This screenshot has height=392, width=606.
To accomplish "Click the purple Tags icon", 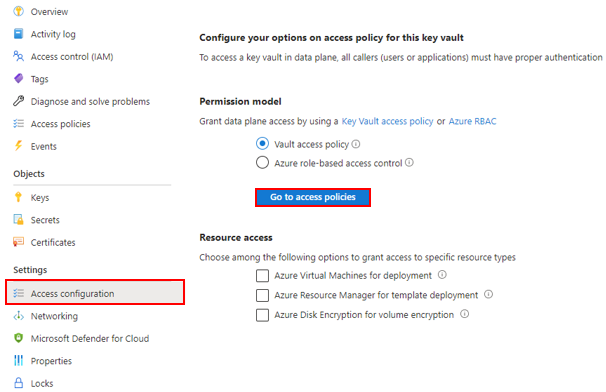I will (x=19, y=78).
